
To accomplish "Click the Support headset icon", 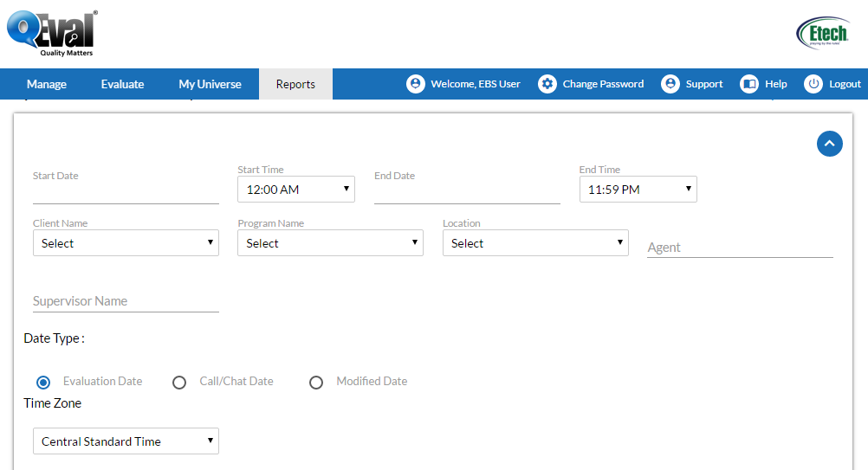I will (670, 84).
